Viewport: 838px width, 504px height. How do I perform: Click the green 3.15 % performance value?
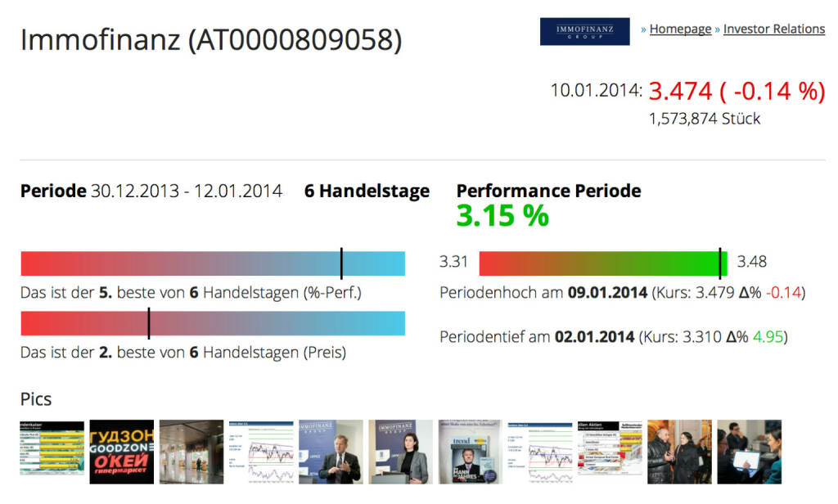click(x=502, y=216)
